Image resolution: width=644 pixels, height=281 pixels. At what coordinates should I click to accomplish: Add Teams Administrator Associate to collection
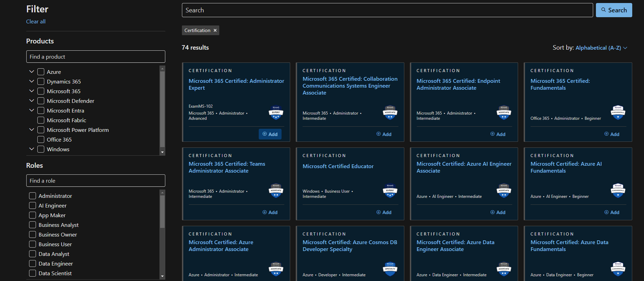[270, 212]
